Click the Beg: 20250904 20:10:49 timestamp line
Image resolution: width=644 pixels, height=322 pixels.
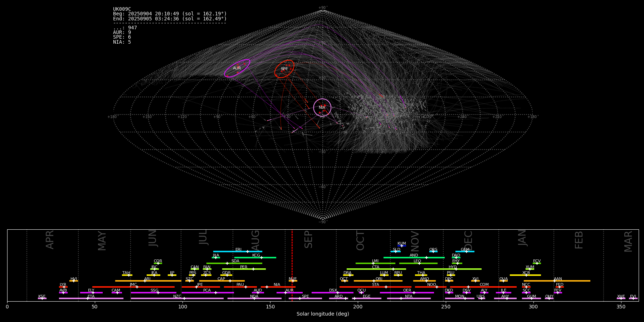pyautogui.click(x=170, y=14)
